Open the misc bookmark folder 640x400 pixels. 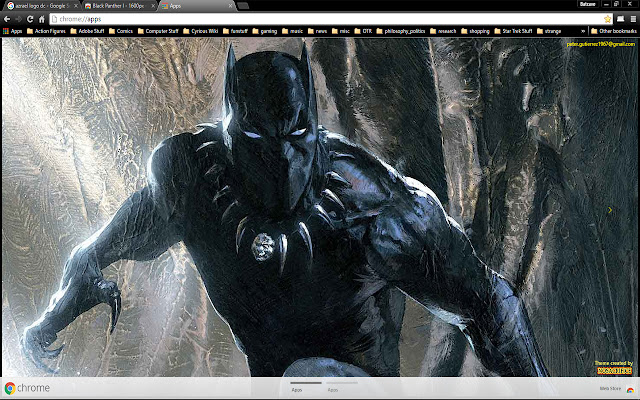(x=341, y=31)
